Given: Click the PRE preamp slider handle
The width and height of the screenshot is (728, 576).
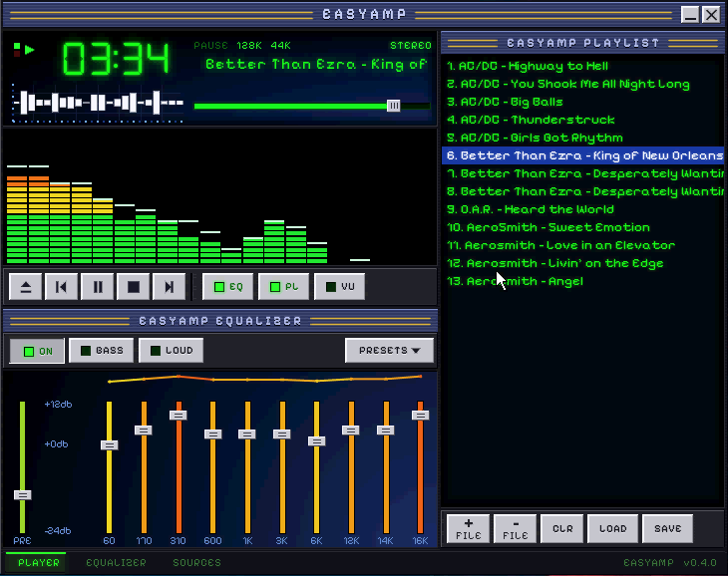Looking at the screenshot, I should point(22,495).
